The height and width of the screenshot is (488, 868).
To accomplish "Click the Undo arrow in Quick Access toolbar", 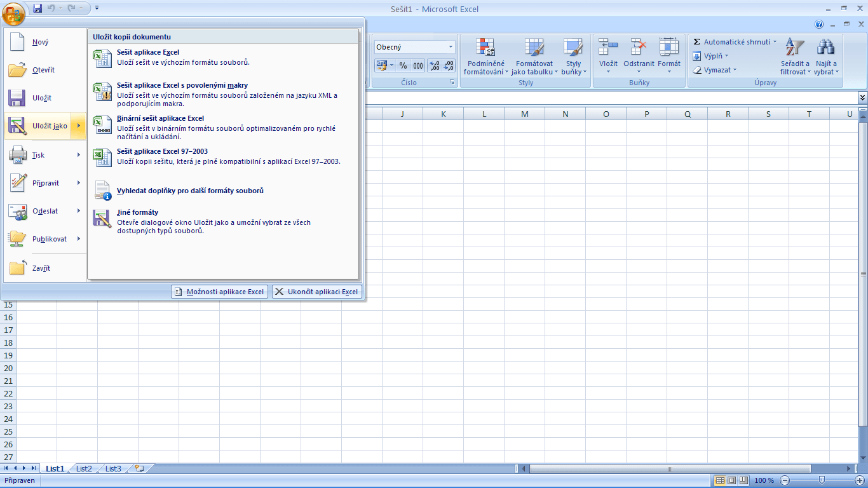I will click(x=51, y=9).
